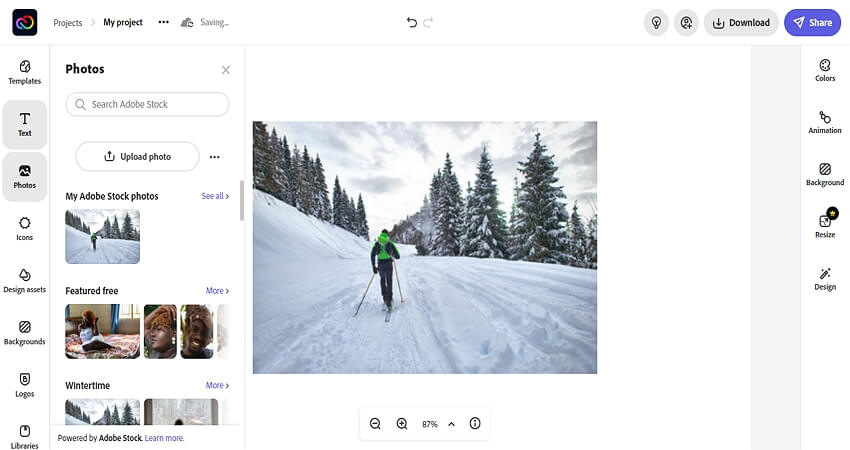850x450 pixels.
Task: Open project options three-dot menu
Action: pyautogui.click(x=163, y=22)
